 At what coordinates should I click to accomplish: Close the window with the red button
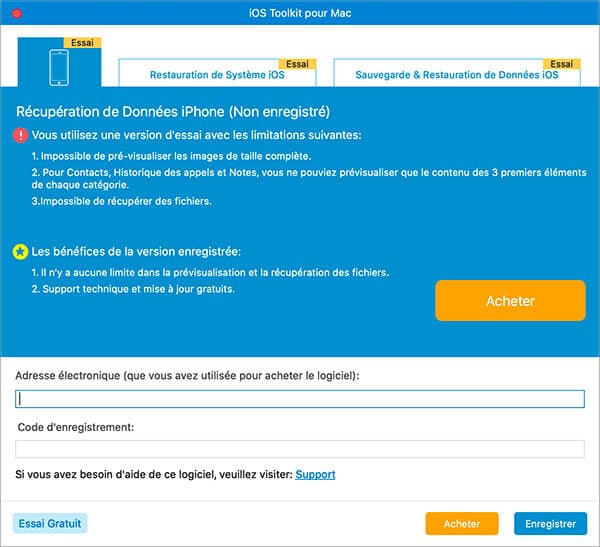coord(16,12)
